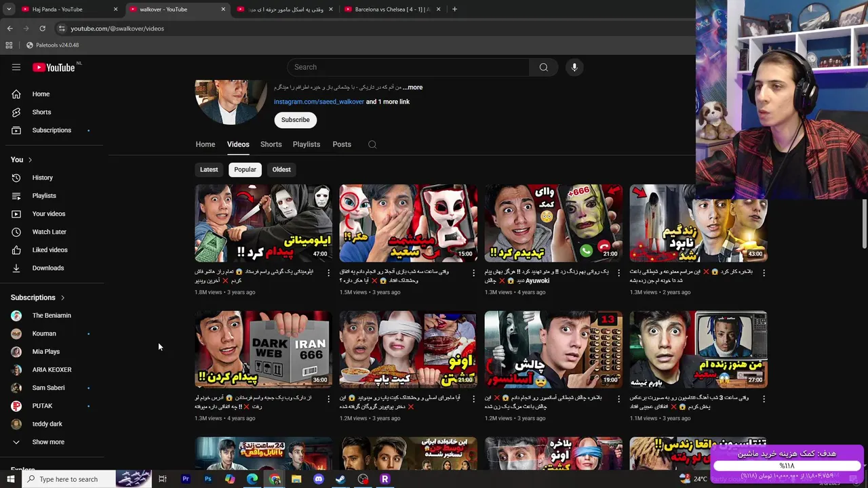Open site information icon in address bar
This screenshot has width=868, height=488.
click(x=62, y=28)
